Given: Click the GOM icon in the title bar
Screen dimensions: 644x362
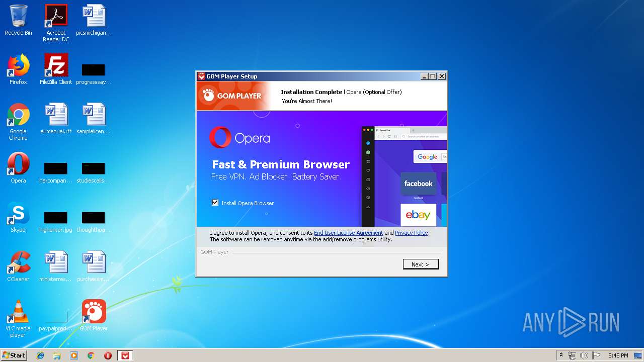Looking at the screenshot, I should (201, 76).
